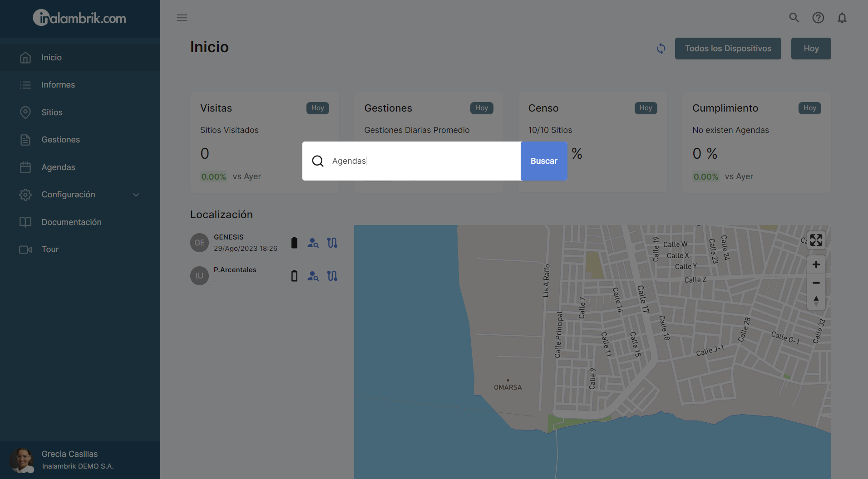
Task: Toggle map fullscreen
Action: point(816,240)
